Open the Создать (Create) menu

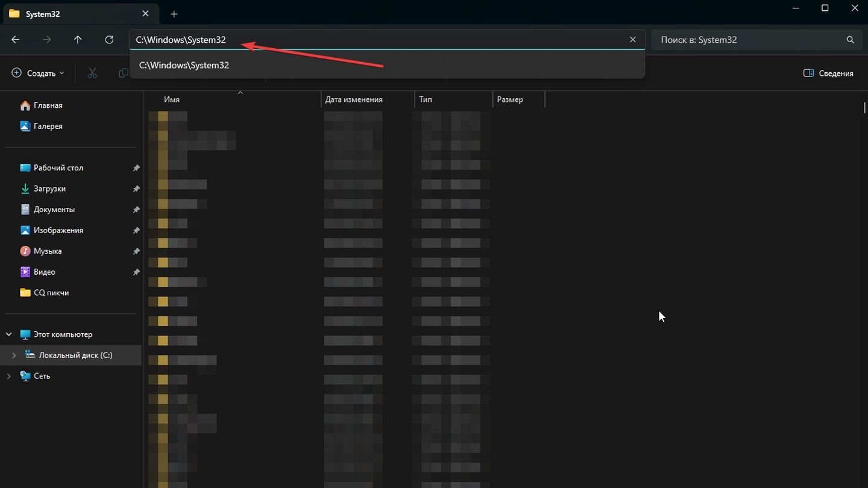point(38,74)
